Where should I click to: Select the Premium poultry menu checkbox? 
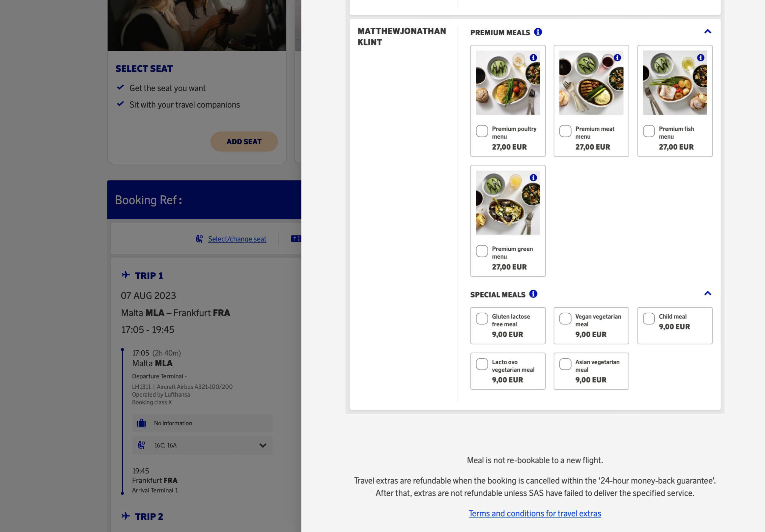point(481,131)
